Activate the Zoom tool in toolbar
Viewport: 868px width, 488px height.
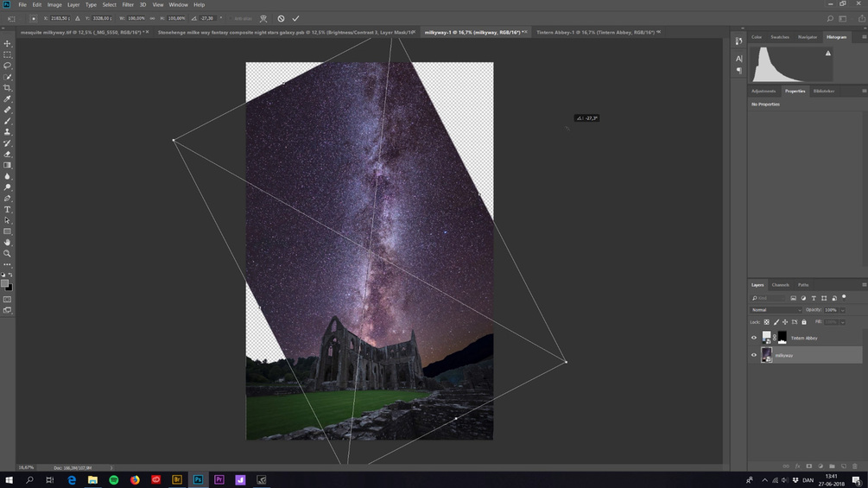point(7,253)
